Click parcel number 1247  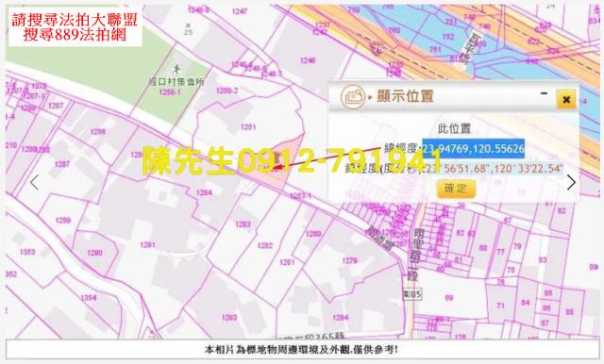tap(239, 11)
